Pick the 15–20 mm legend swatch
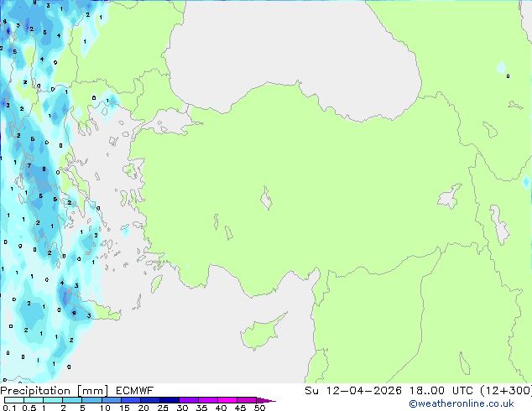Image resolution: width=532 pixels, height=411 pixels. pyautogui.click(x=131, y=400)
